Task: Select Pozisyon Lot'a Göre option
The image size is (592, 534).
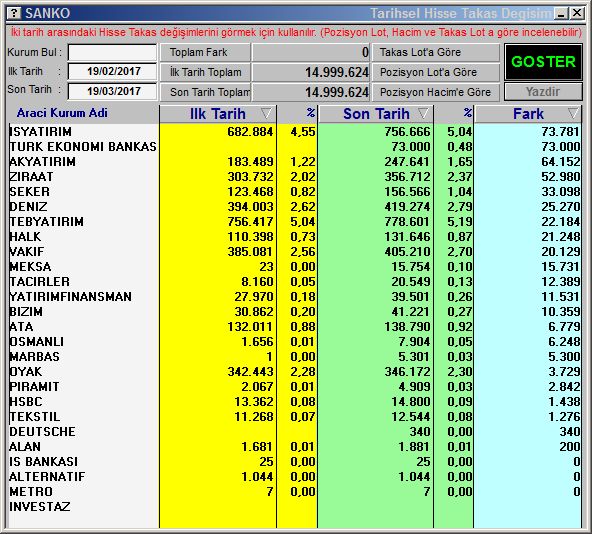Action: pos(436,72)
